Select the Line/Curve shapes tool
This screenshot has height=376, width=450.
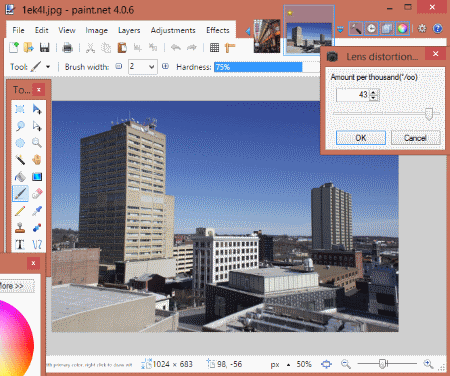pyautogui.click(x=37, y=244)
